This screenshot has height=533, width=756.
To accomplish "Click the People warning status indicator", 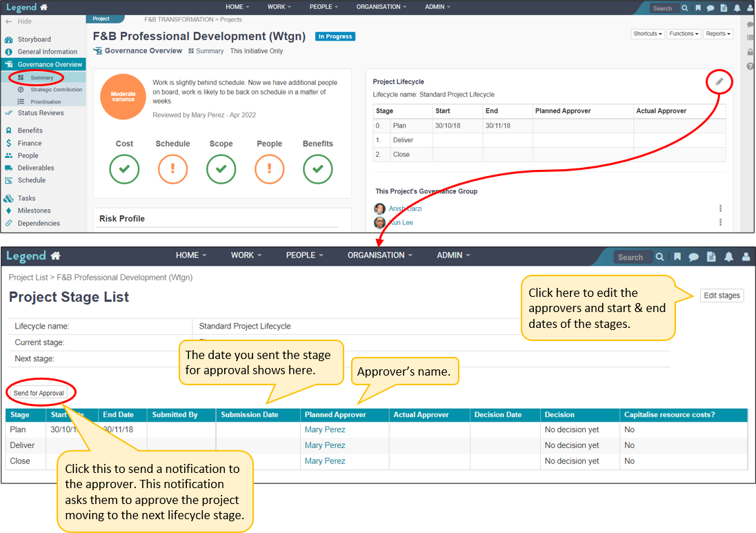I will pos(270,169).
